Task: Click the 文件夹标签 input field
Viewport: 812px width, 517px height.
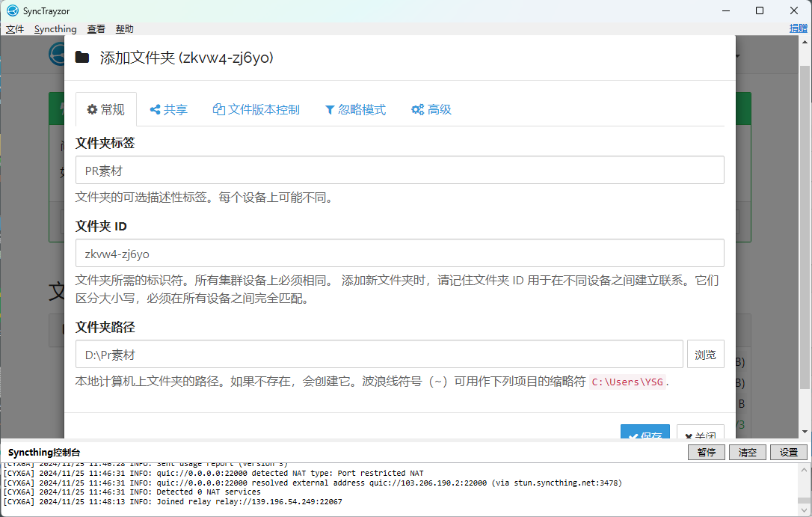Action: point(399,170)
